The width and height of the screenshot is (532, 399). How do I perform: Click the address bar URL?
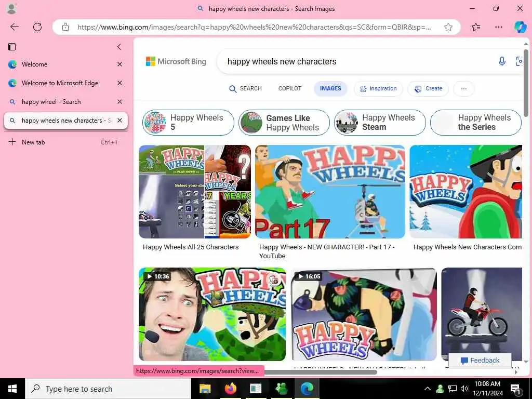[255, 27]
